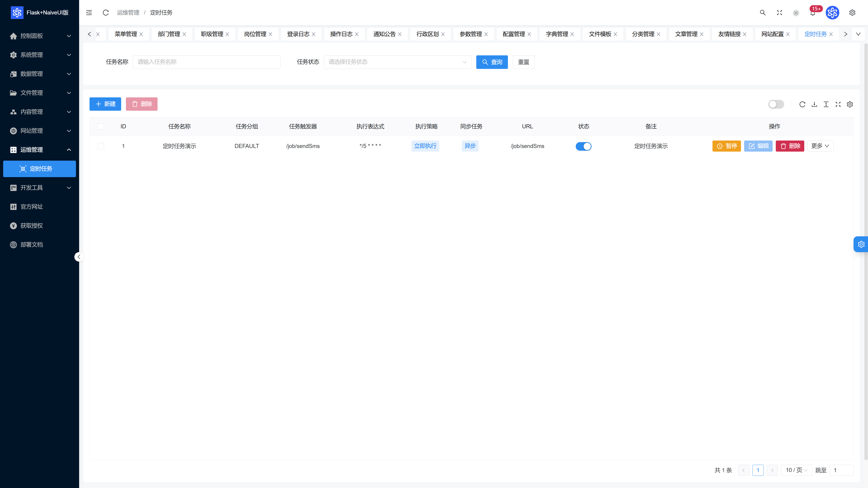Open the search icon in the top bar

point(762,12)
